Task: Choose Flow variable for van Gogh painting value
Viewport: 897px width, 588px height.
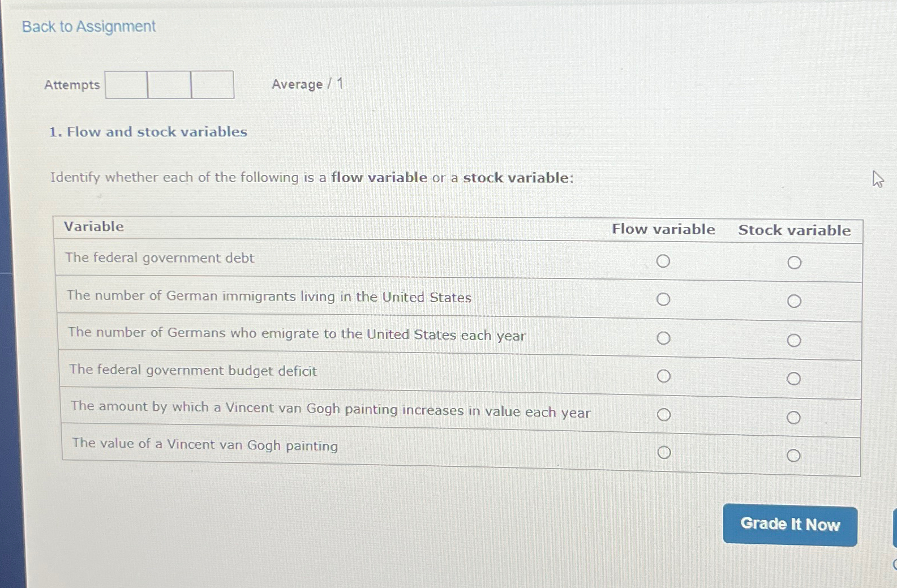Action: click(x=664, y=452)
